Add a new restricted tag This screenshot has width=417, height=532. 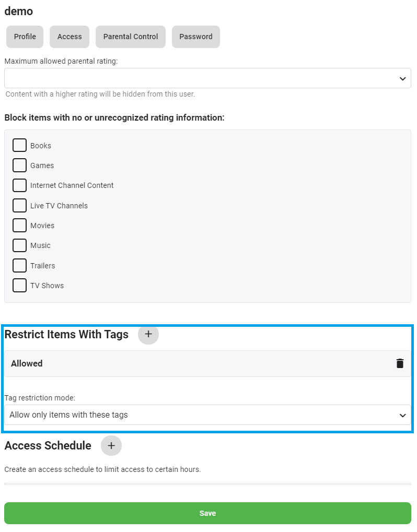[x=148, y=334]
